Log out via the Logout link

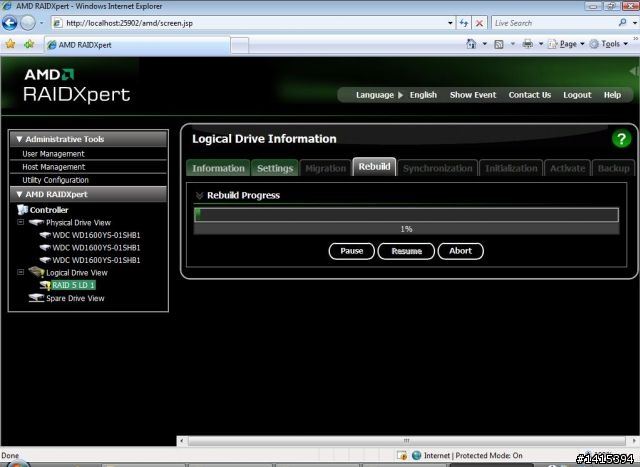click(577, 95)
